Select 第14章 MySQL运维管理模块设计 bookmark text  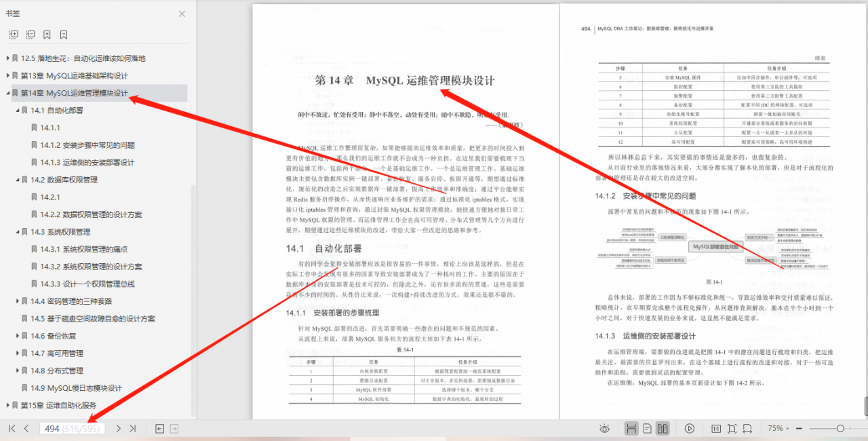click(x=74, y=93)
